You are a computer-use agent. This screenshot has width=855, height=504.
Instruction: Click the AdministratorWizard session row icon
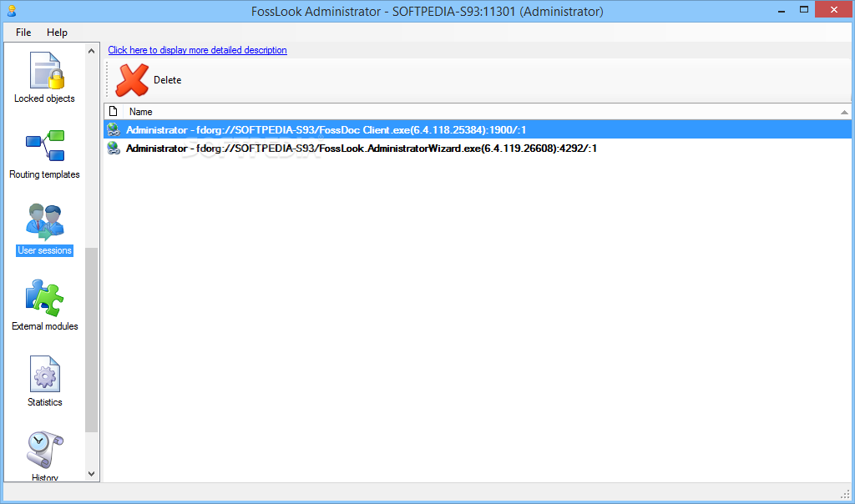pos(114,149)
